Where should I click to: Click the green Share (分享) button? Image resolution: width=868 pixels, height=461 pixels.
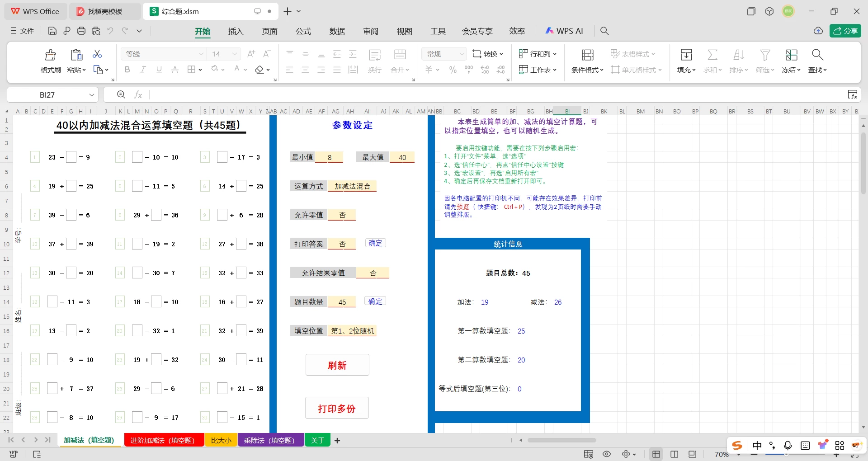(845, 31)
